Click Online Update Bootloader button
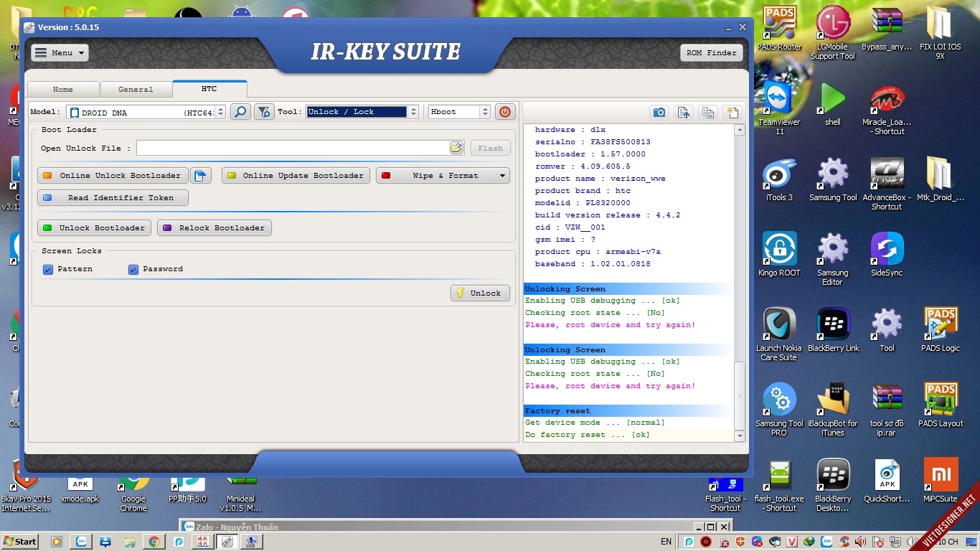The width and height of the screenshot is (980, 551). tap(296, 176)
